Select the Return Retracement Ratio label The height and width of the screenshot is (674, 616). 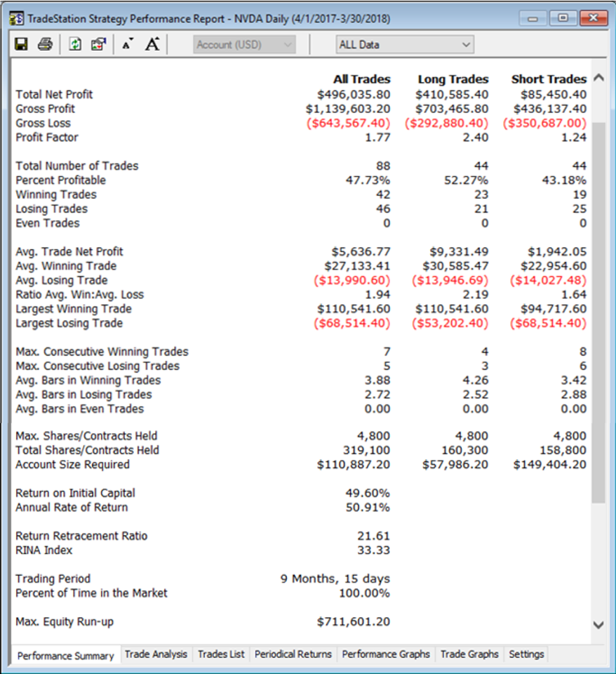tap(81, 536)
